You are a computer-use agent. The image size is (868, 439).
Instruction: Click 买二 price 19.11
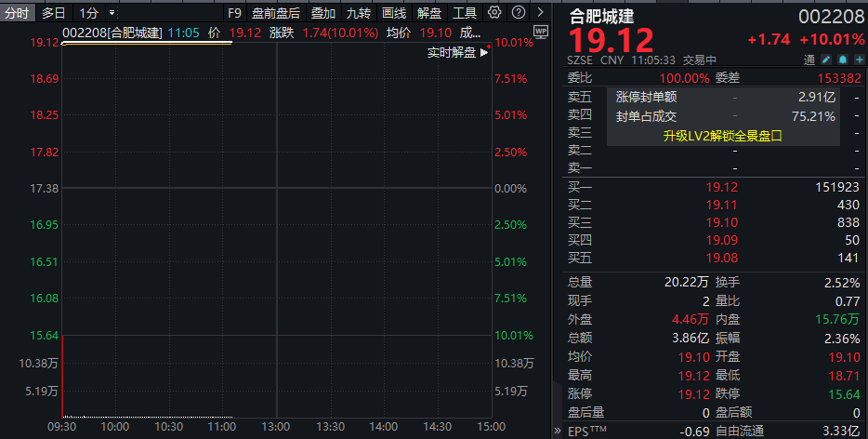coord(721,206)
